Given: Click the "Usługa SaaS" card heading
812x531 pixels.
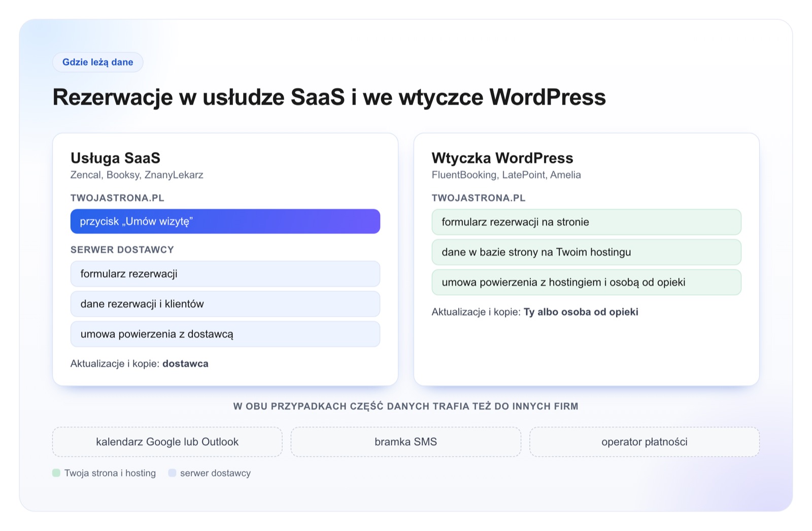Looking at the screenshot, I should (x=116, y=158).
